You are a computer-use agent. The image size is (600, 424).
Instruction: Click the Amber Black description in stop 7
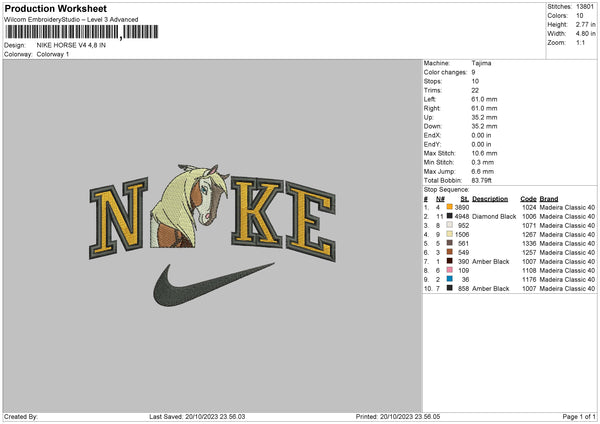pos(491,261)
